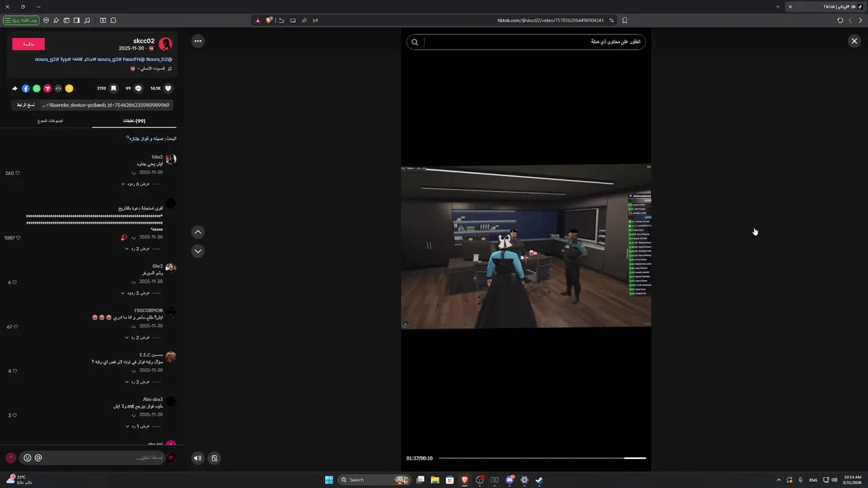Image resolution: width=868 pixels, height=488 pixels.
Task: Open Brave Rewards triangle icon
Action: pos(258,20)
